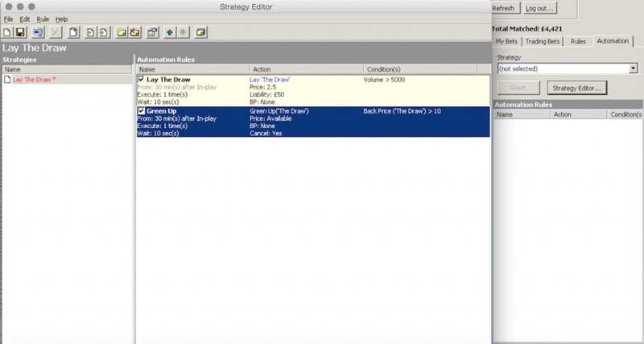Click Strategy Editor rules Action column header

(x=307, y=69)
